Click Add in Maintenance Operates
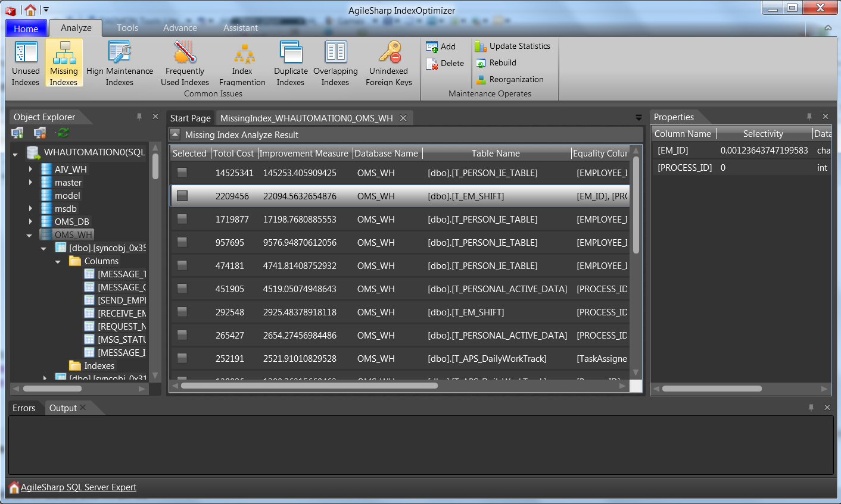Viewport: 841px width, 504px height. 441,46
